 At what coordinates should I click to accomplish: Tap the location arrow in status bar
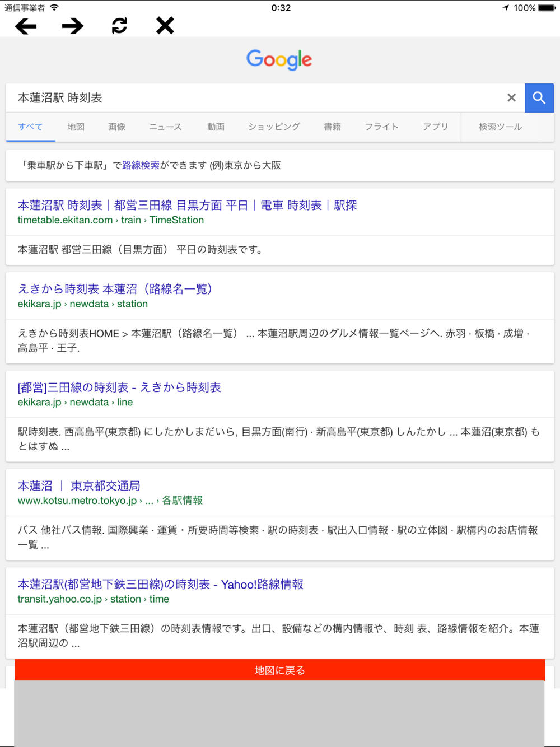(x=506, y=8)
